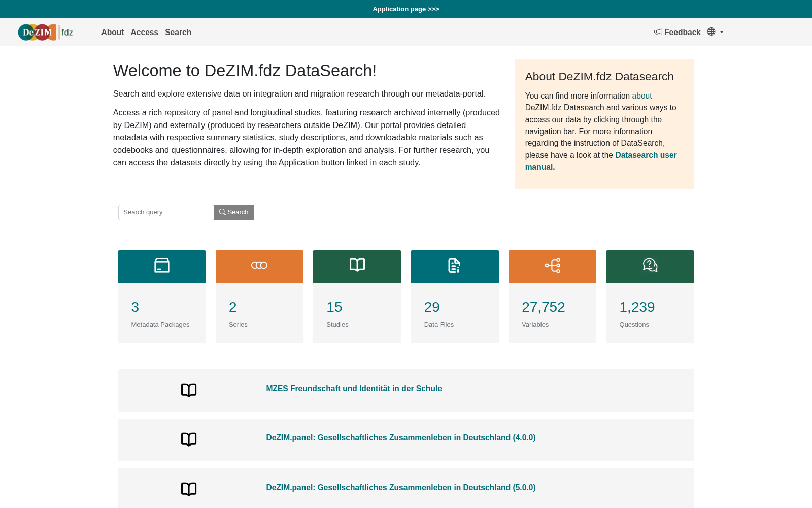Click the '27,752' Variables count
Image resolution: width=812 pixels, height=508 pixels.
coord(544,307)
